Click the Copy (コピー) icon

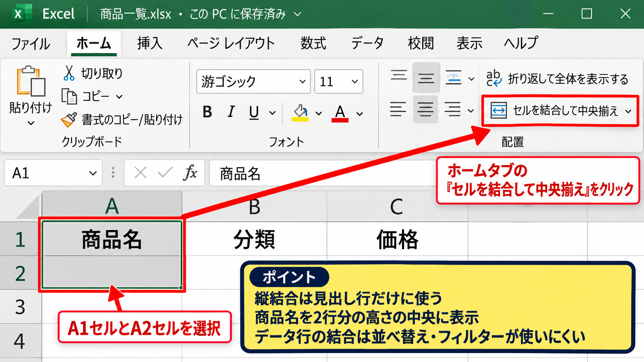(x=69, y=96)
